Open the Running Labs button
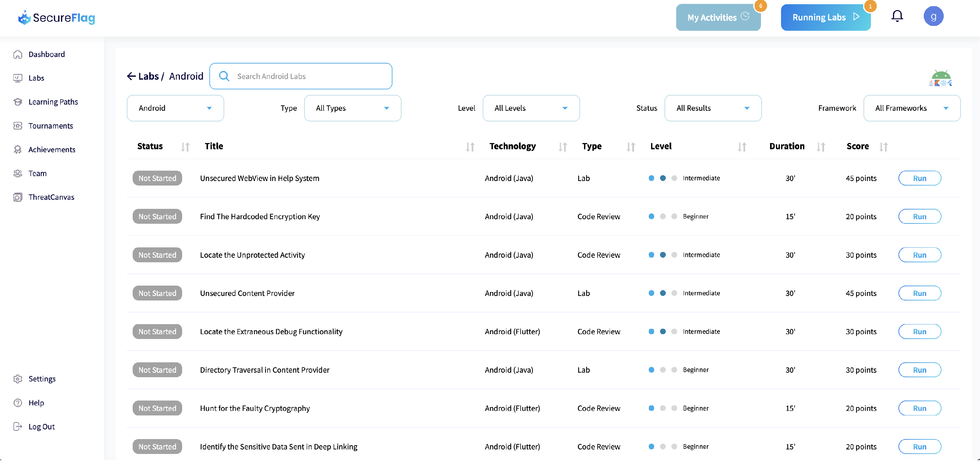Image resolution: width=980 pixels, height=464 pixels. coord(825,17)
